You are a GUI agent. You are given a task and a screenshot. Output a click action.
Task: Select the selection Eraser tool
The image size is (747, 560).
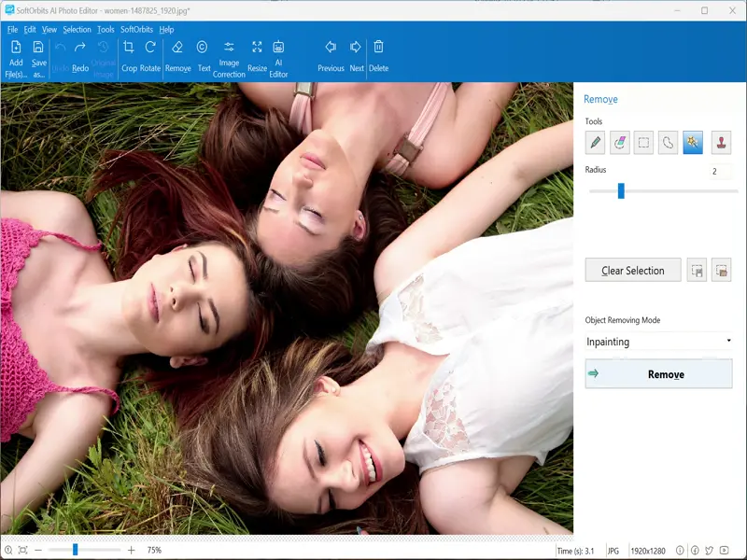tap(620, 143)
